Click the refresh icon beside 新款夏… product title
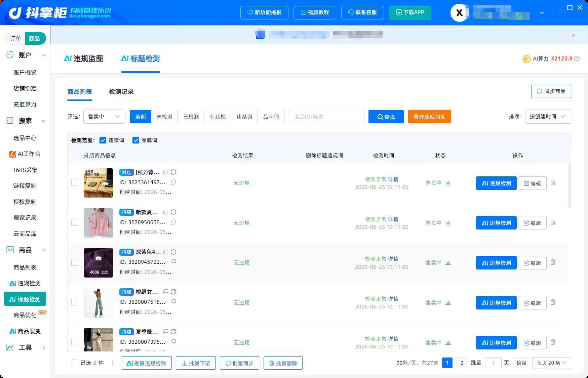The height and width of the screenshot is (378, 588). (x=173, y=212)
